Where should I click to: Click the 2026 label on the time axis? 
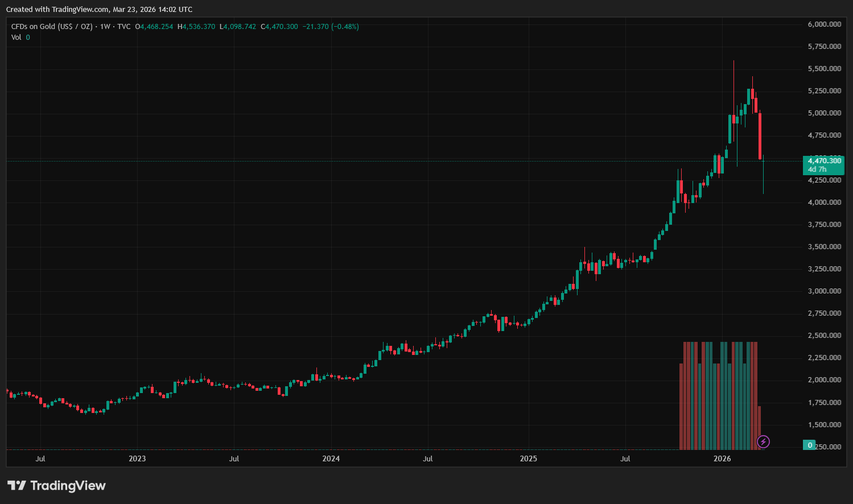click(x=722, y=458)
